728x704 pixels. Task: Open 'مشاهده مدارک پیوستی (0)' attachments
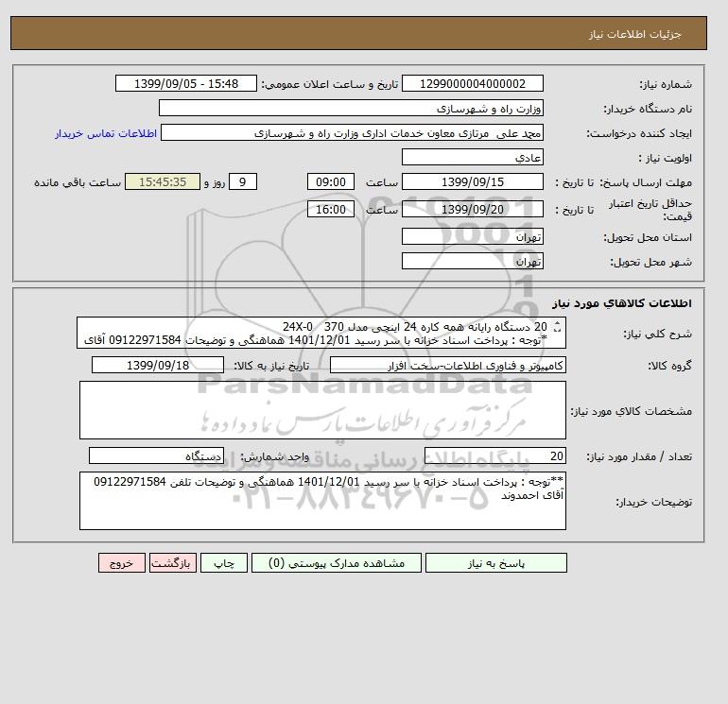coord(337,563)
